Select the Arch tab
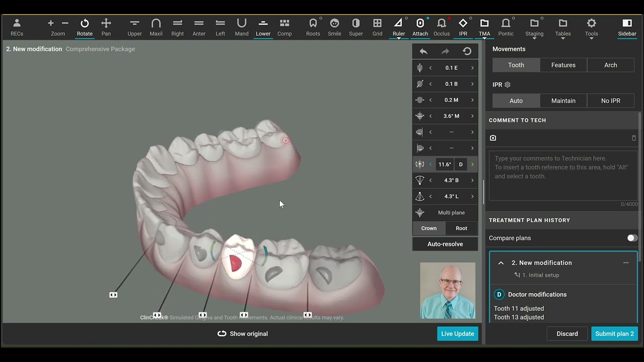Image resolution: width=644 pixels, height=362 pixels. pos(611,65)
